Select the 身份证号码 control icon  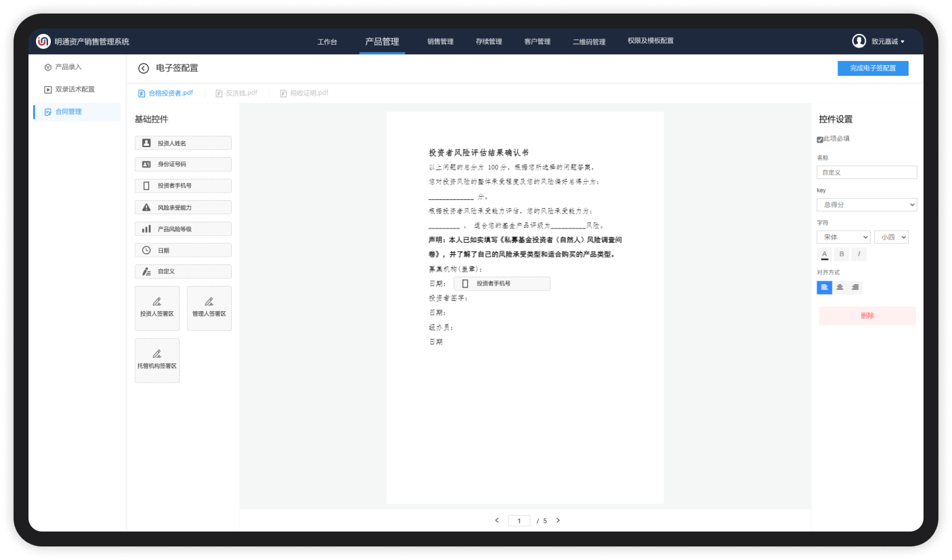pyautogui.click(x=146, y=165)
